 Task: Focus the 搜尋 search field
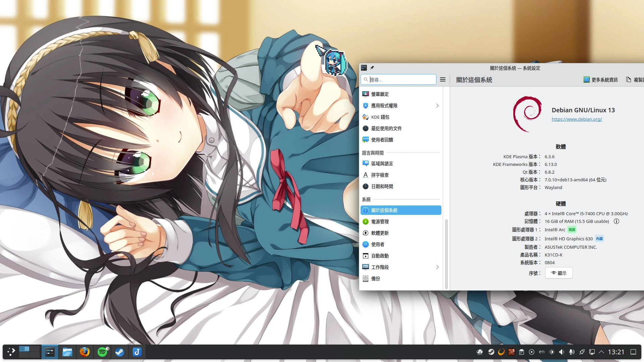[x=398, y=79]
